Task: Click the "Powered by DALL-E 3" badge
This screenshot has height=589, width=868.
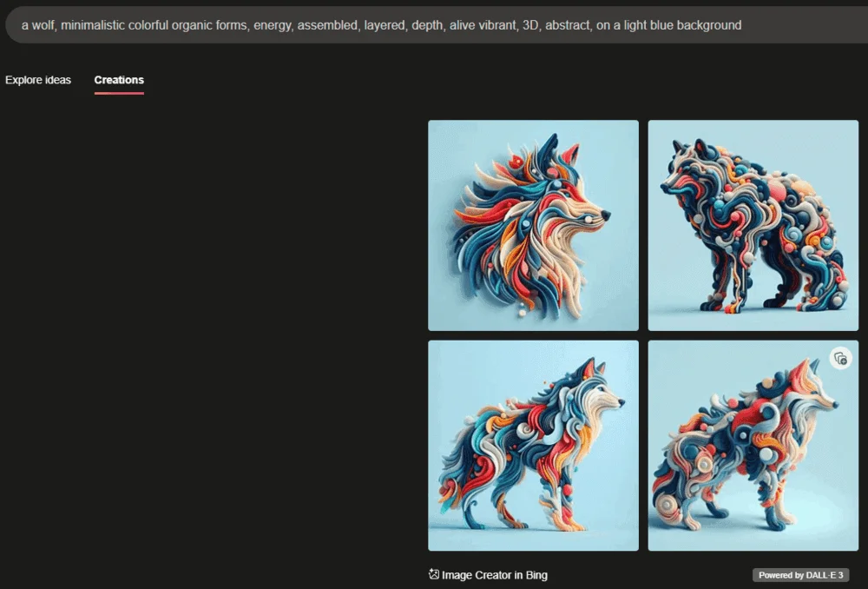Action: [799, 575]
